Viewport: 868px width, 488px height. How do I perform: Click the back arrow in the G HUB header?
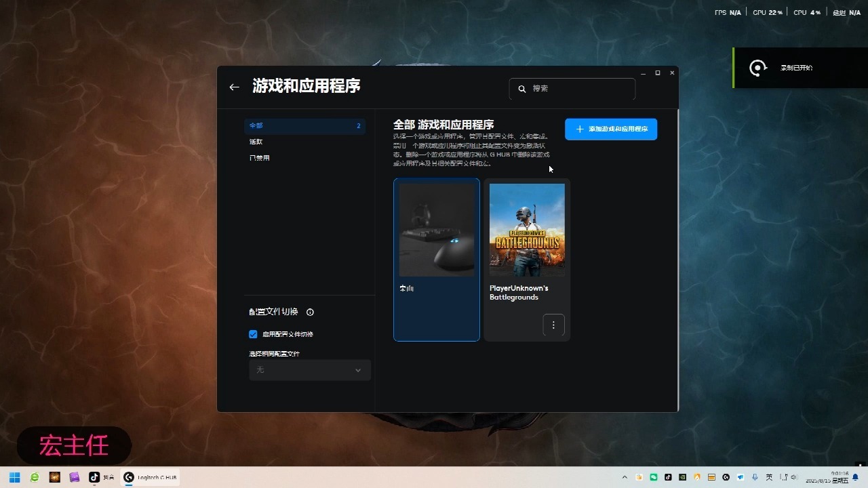pos(234,87)
